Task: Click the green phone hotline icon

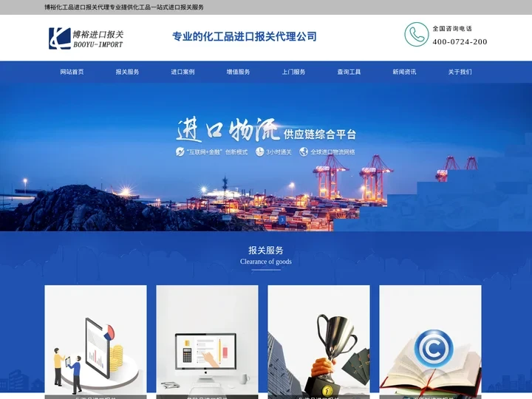Action: coord(416,34)
